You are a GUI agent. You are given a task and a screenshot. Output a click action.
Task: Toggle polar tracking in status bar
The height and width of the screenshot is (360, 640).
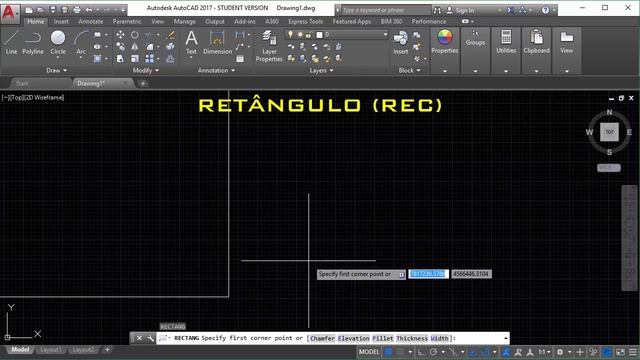click(x=433, y=352)
